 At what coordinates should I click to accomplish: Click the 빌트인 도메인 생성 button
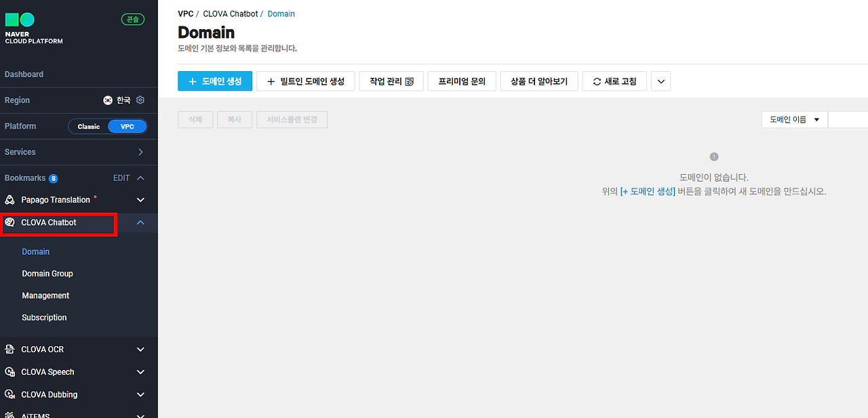(305, 81)
